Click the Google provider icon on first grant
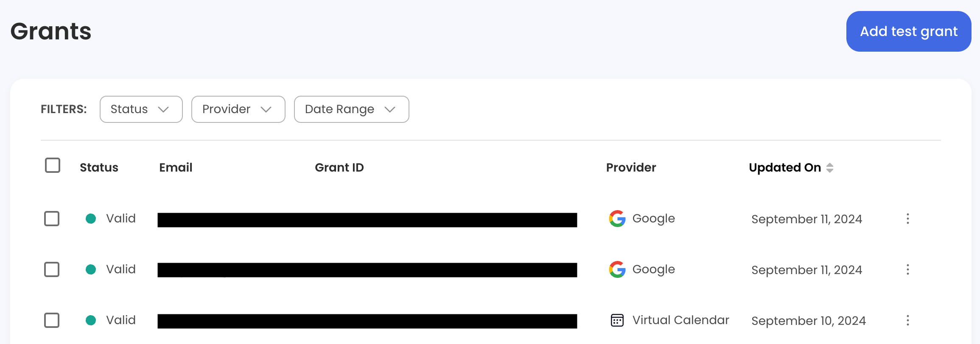This screenshot has height=344, width=980. click(x=617, y=219)
